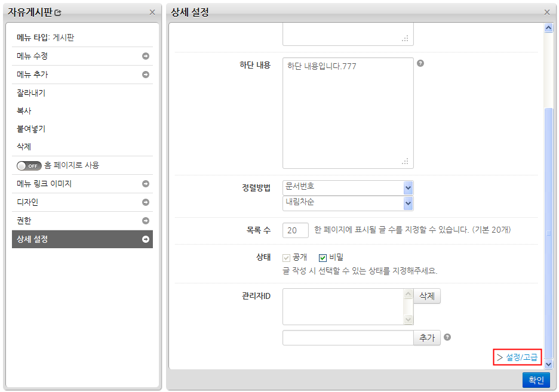Select 삭제 in the left menu list

[x=24, y=147]
